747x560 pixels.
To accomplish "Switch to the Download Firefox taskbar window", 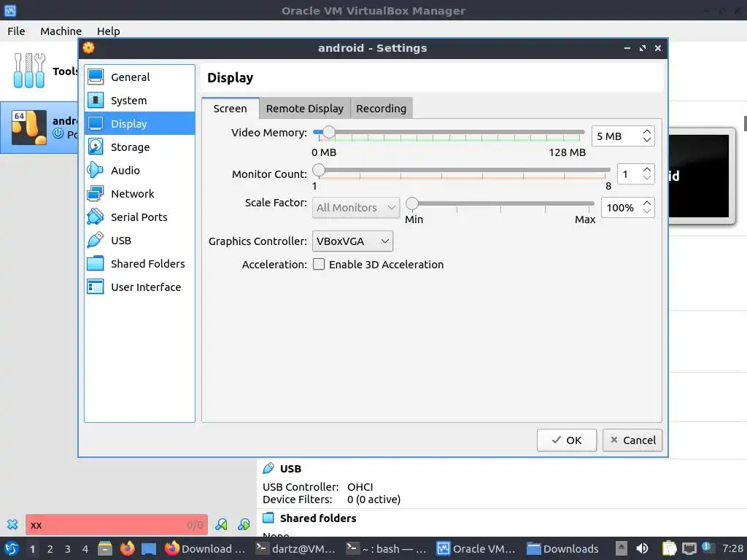I will 205,549.
